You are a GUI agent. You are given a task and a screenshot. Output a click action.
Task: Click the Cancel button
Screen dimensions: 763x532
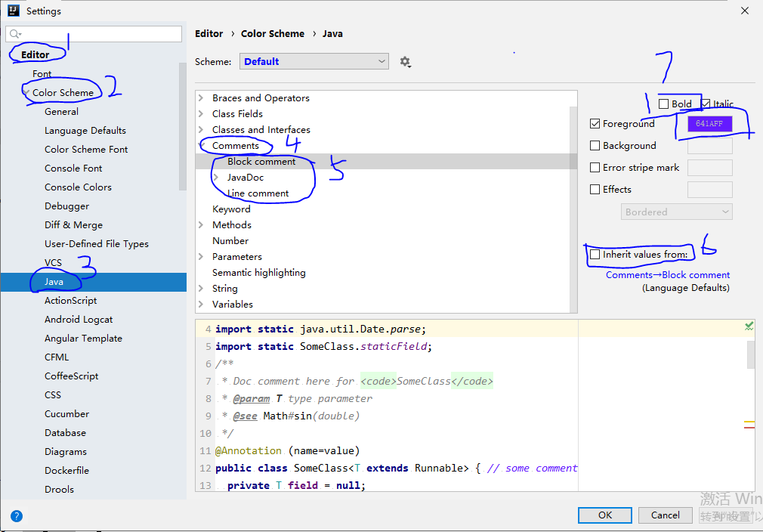[x=666, y=515]
